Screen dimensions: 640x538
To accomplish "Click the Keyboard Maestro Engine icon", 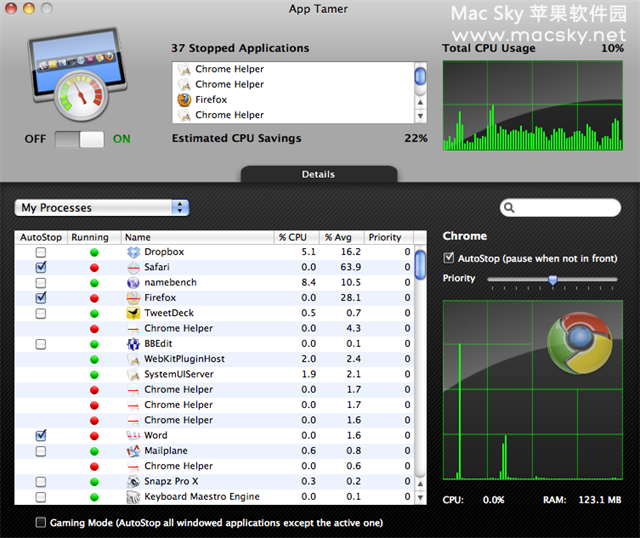I will point(133,497).
